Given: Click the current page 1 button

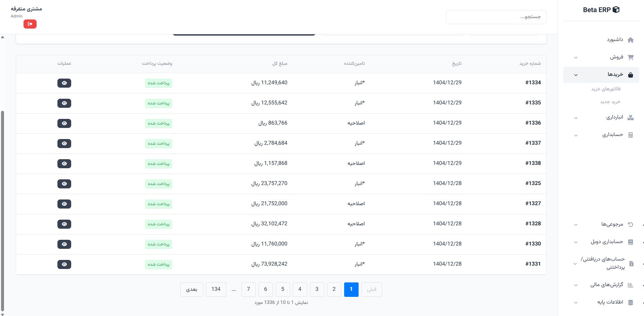Looking at the screenshot, I should click(x=351, y=289).
